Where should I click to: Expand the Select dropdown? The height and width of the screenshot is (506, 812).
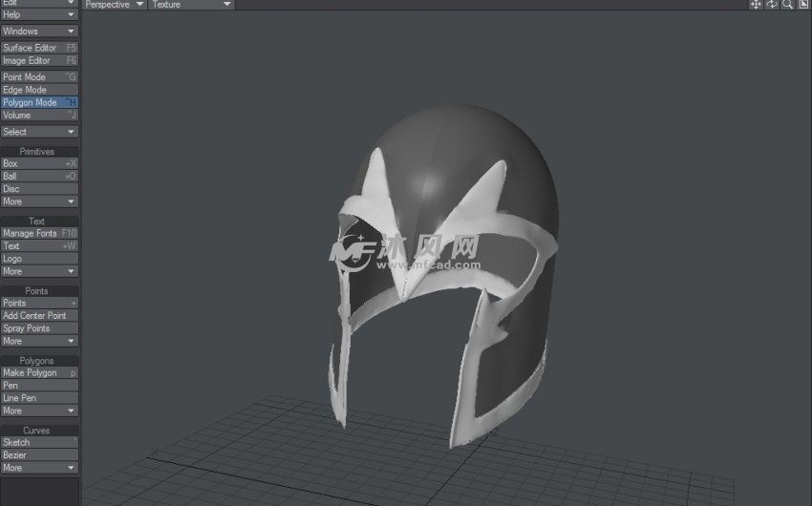39,132
